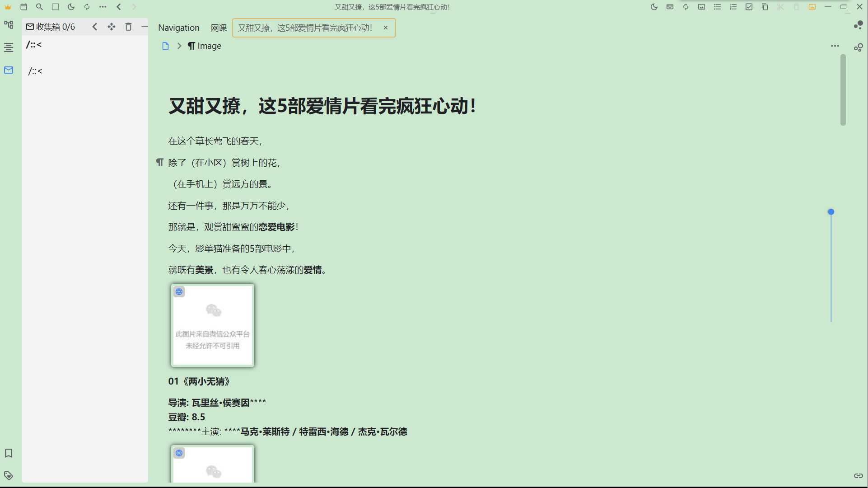
Task: Delete items with the inbox trash icon
Action: pyautogui.click(x=128, y=27)
